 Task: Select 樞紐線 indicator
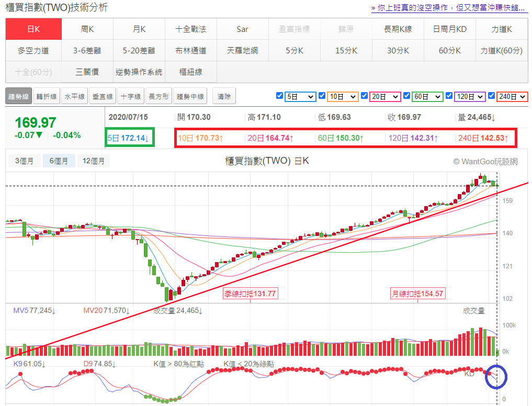[191, 72]
